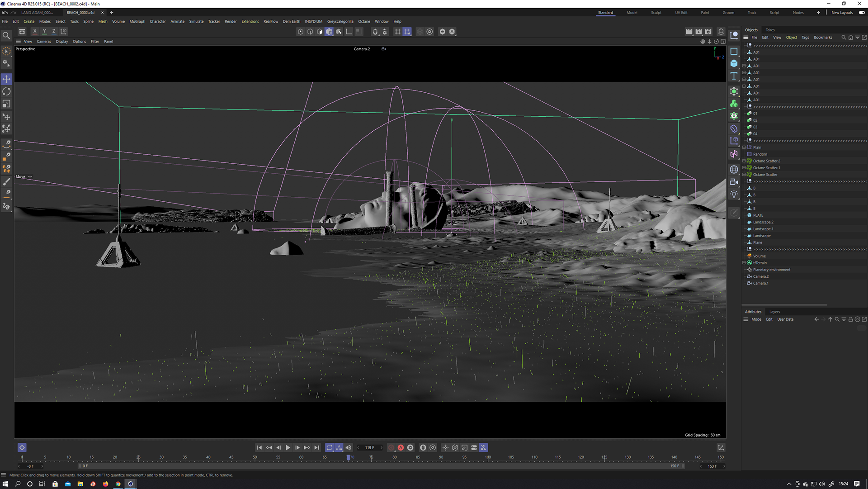Select Camera.2 in the Objects list
The height and width of the screenshot is (489, 868).
[x=761, y=276]
